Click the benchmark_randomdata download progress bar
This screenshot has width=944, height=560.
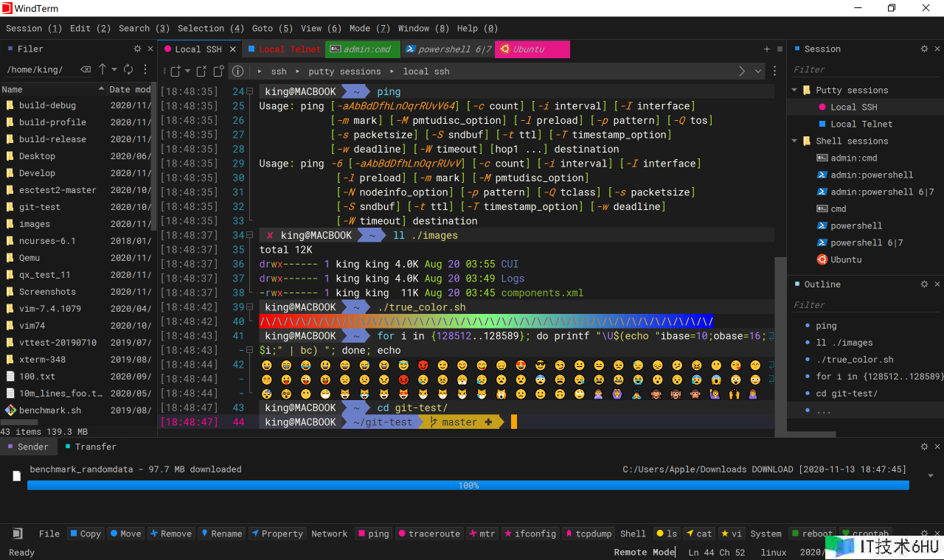click(x=468, y=486)
